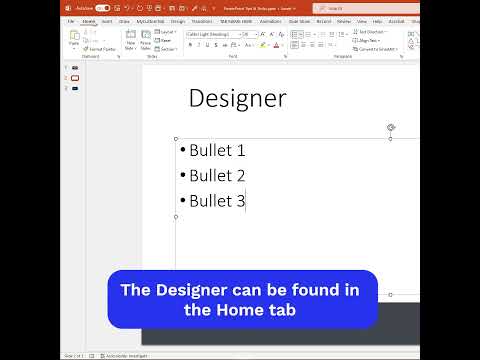Viewport: 480px width, 360px height.
Task: Click the Bullets list icon
Action: coord(294,34)
